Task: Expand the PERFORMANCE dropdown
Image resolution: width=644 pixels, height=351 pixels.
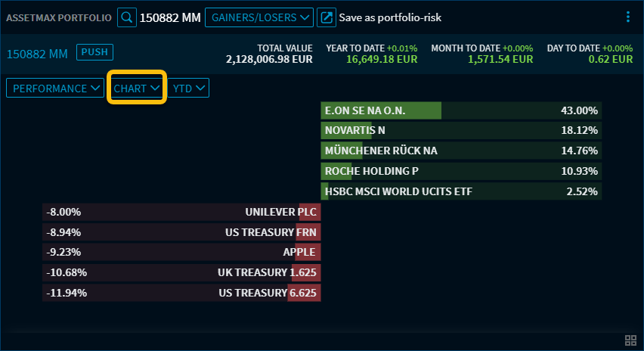Action: pyautogui.click(x=57, y=89)
